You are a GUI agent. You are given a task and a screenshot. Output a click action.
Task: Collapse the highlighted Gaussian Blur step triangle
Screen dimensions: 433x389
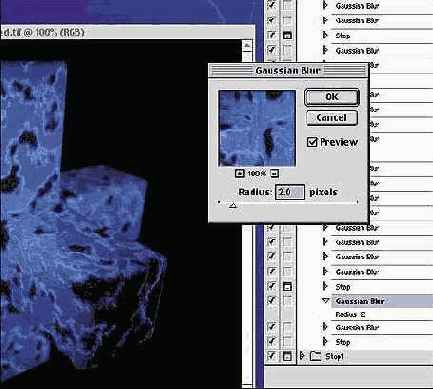click(x=325, y=301)
